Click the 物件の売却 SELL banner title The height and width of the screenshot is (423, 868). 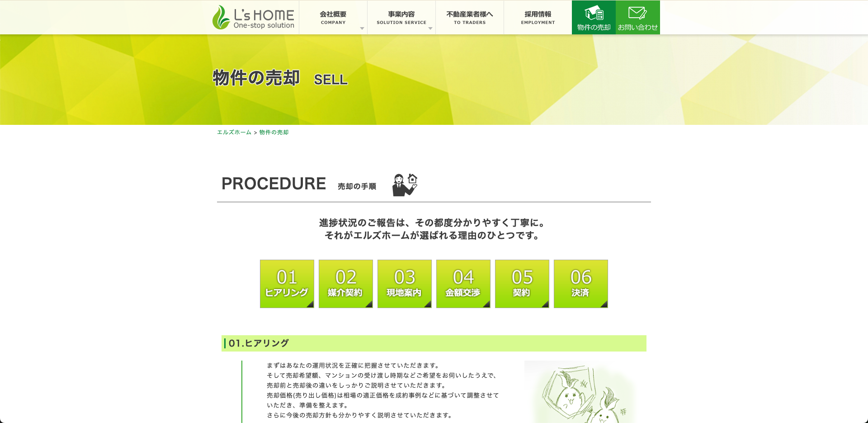coord(280,78)
